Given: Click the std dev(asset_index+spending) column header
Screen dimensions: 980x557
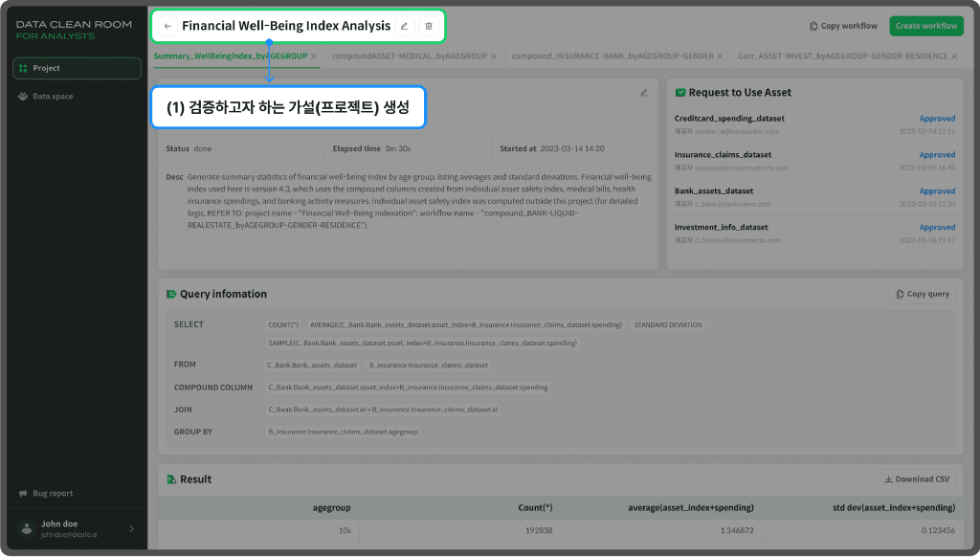Looking at the screenshot, I should pos(894,508).
